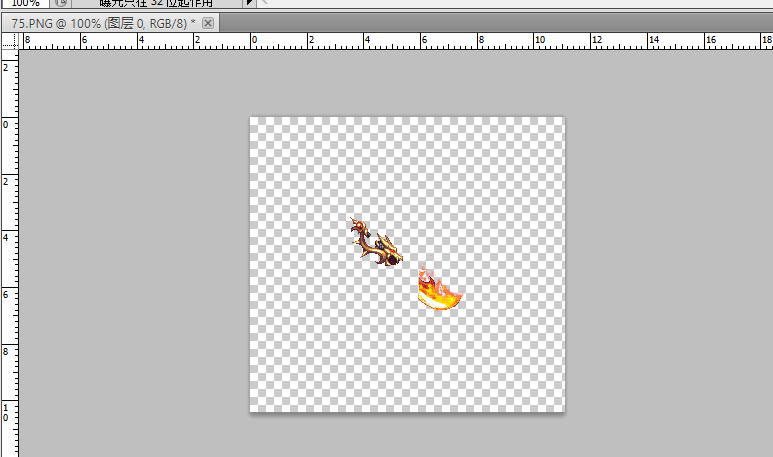Click the 18 mark on the horizontal ruler
773x457 pixels.
(768, 41)
